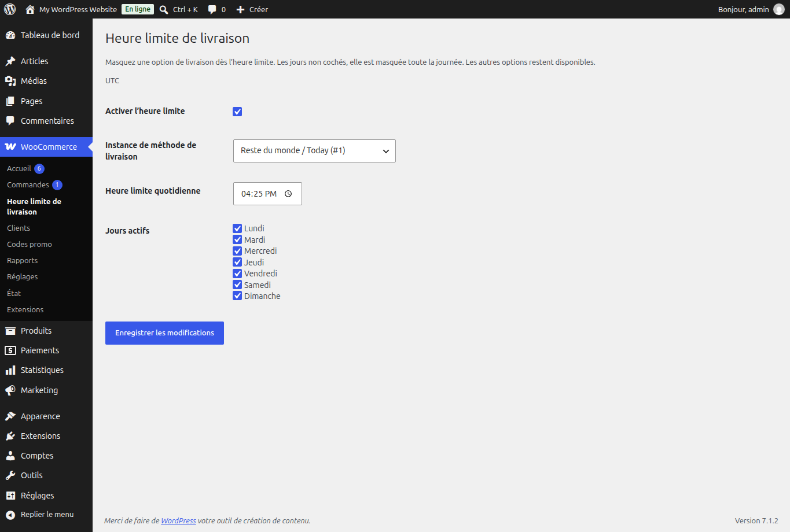This screenshot has height=532, width=790.
Task: Click the Tableau de bord dashboard icon
Action: click(x=10, y=35)
